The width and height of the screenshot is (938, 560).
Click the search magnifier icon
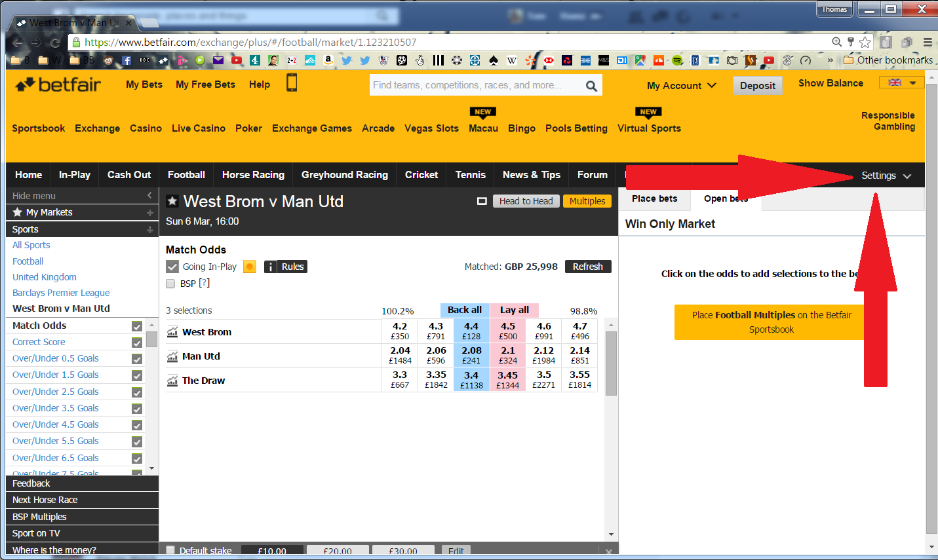tap(591, 86)
